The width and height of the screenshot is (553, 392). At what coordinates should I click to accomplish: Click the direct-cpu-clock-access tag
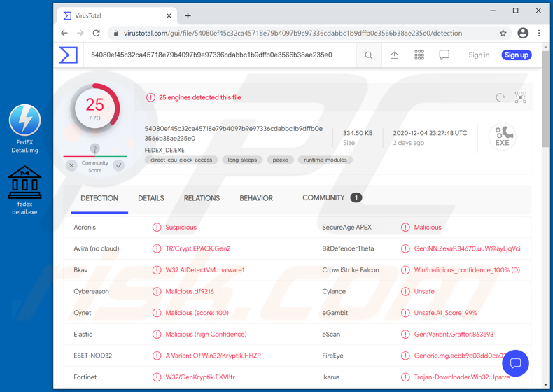tap(181, 160)
